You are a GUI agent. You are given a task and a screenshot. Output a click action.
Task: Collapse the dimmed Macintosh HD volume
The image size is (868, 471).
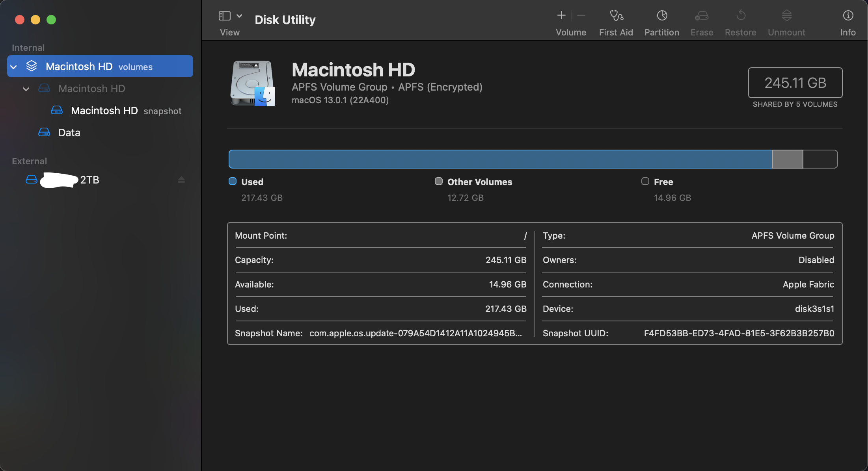click(26, 89)
